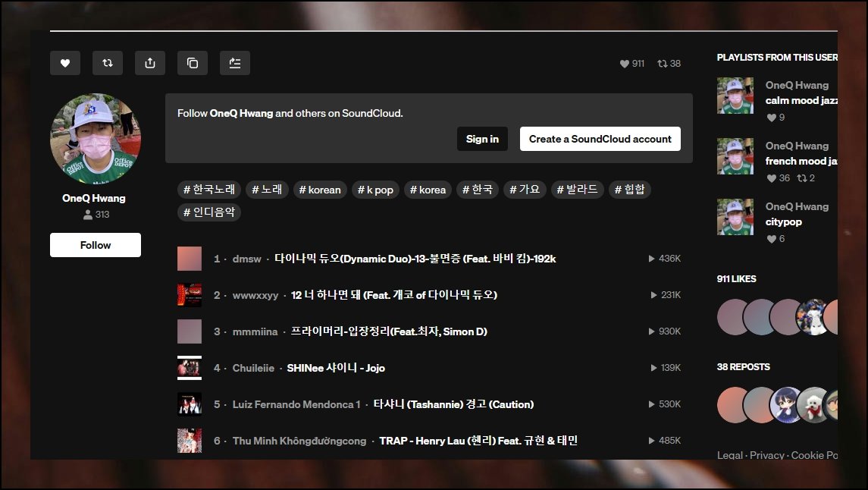Viewport: 868px width, 490px height.
Task: Select the #힙합 tag
Action: coord(629,190)
